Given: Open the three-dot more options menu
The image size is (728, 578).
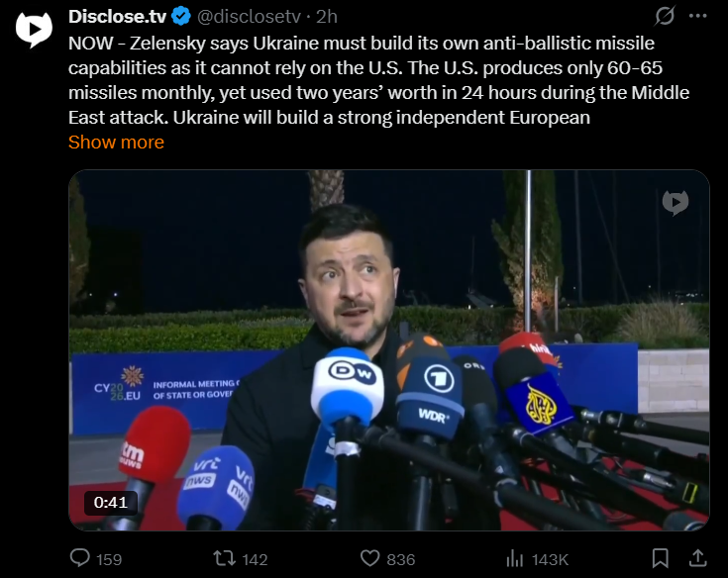Looking at the screenshot, I should click(x=698, y=16).
